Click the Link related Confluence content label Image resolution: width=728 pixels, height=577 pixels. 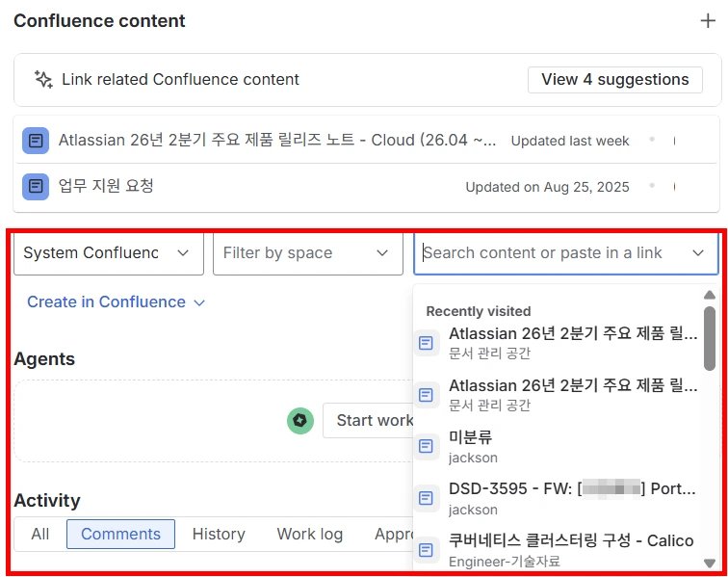point(180,79)
